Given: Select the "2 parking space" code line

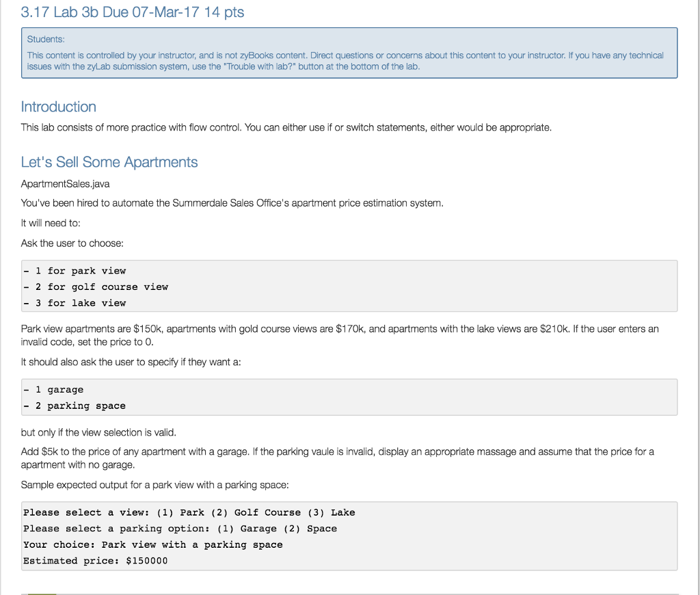Looking at the screenshot, I should pyautogui.click(x=75, y=406).
